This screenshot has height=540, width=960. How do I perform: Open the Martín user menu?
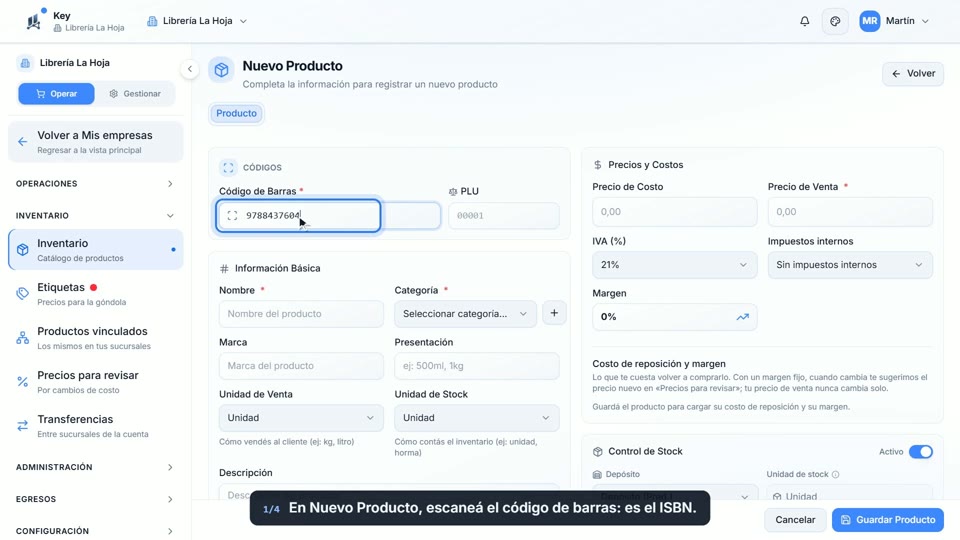895,21
